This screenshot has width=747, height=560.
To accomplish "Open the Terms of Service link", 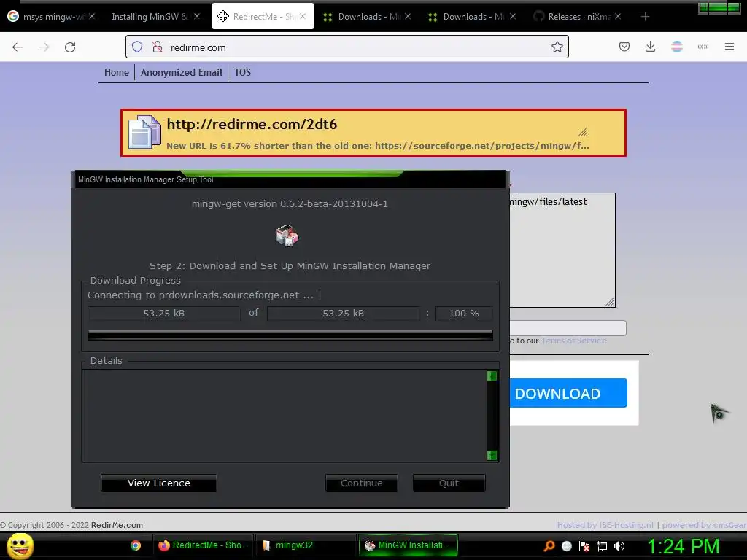I will 574,341.
